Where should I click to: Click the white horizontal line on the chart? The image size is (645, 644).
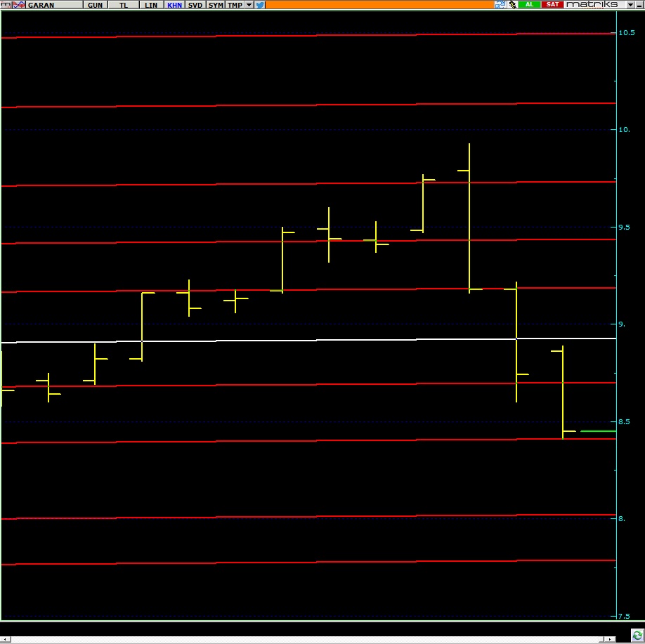(308, 340)
